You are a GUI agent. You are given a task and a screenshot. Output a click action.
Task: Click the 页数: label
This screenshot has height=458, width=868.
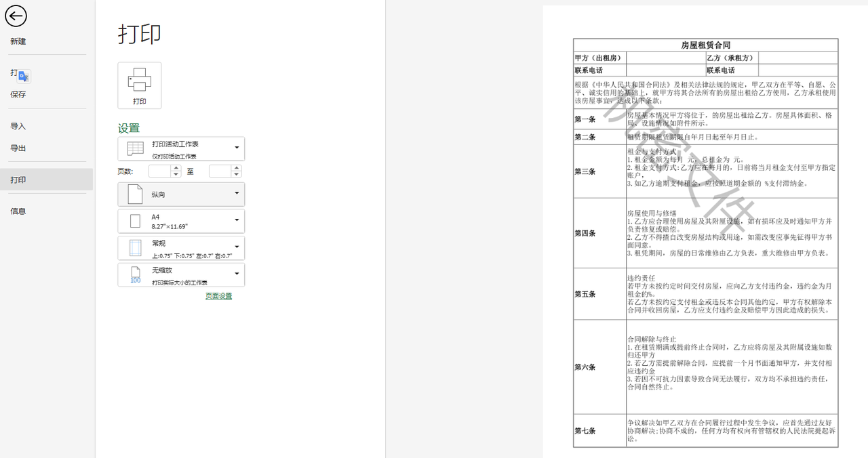[125, 171]
